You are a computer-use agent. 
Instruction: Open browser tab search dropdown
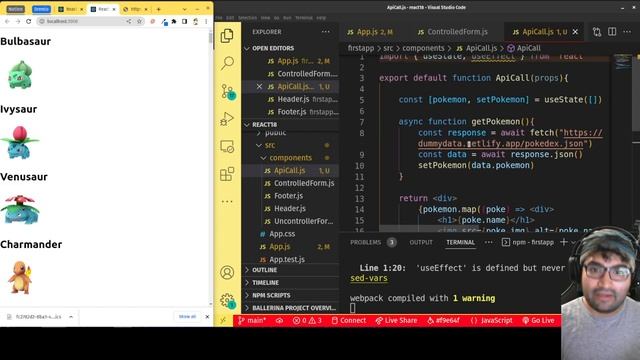tap(184, 9)
